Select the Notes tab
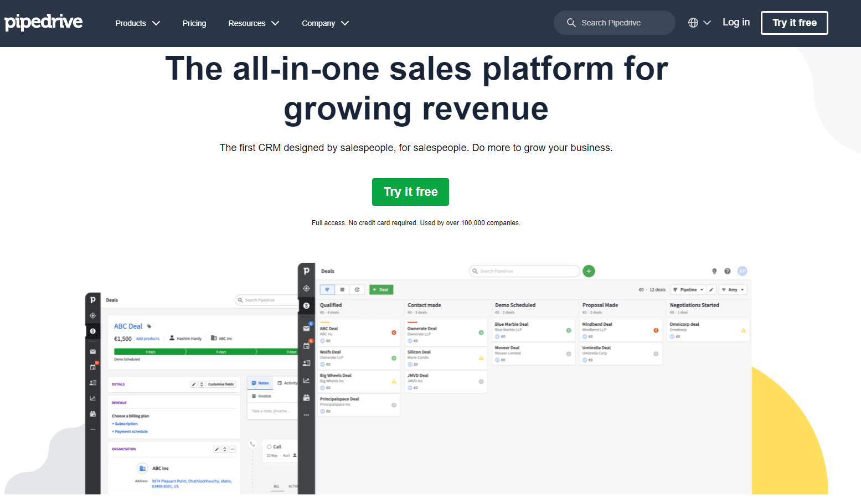 tap(260, 383)
